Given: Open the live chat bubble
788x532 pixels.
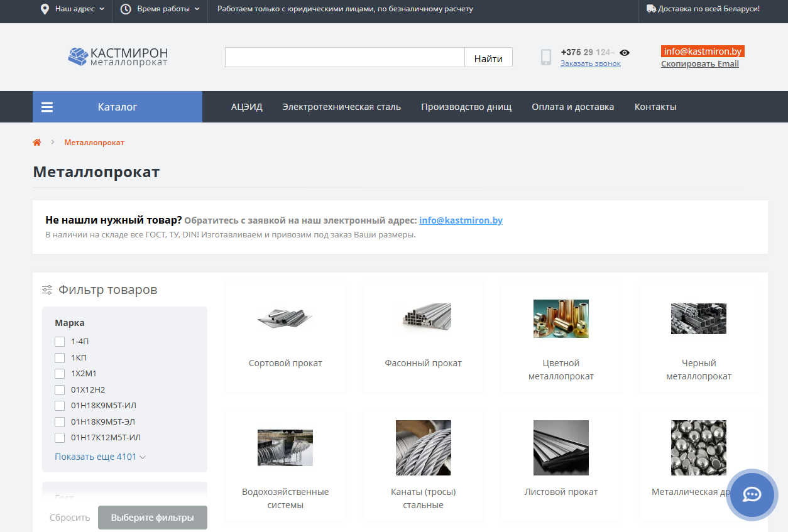Looking at the screenshot, I should tap(752, 494).
